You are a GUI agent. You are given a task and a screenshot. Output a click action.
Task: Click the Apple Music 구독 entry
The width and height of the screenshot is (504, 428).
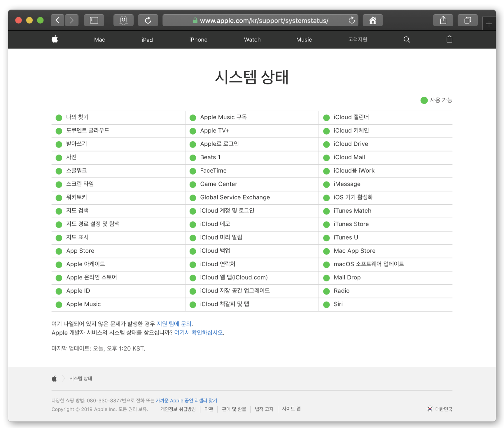(x=252, y=117)
